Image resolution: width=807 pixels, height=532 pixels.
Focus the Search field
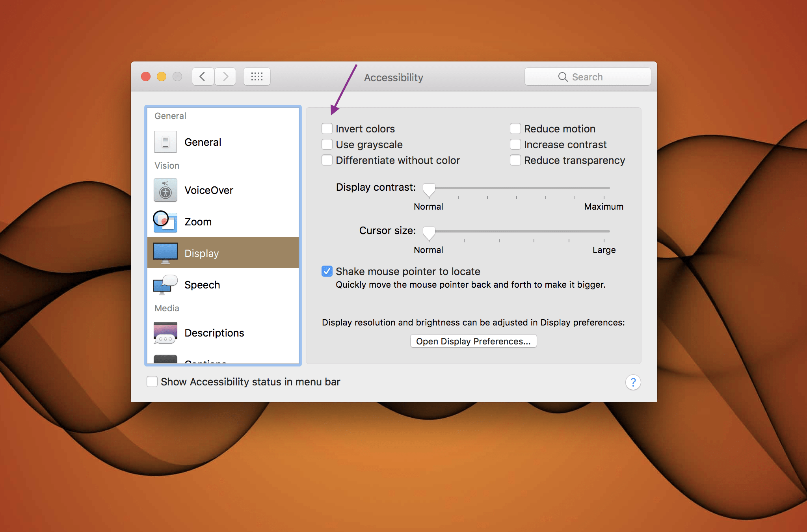tap(587, 77)
